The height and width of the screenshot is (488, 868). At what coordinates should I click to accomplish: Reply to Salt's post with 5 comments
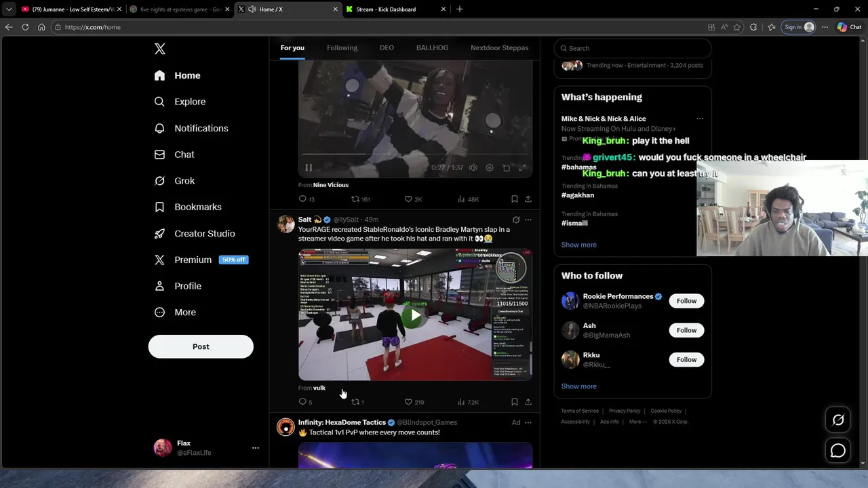(x=305, y=402)
